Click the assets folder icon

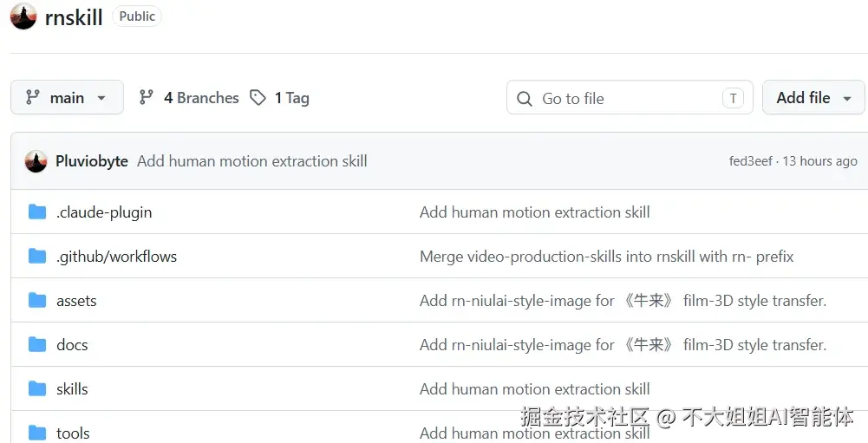[x=37, y=300]
